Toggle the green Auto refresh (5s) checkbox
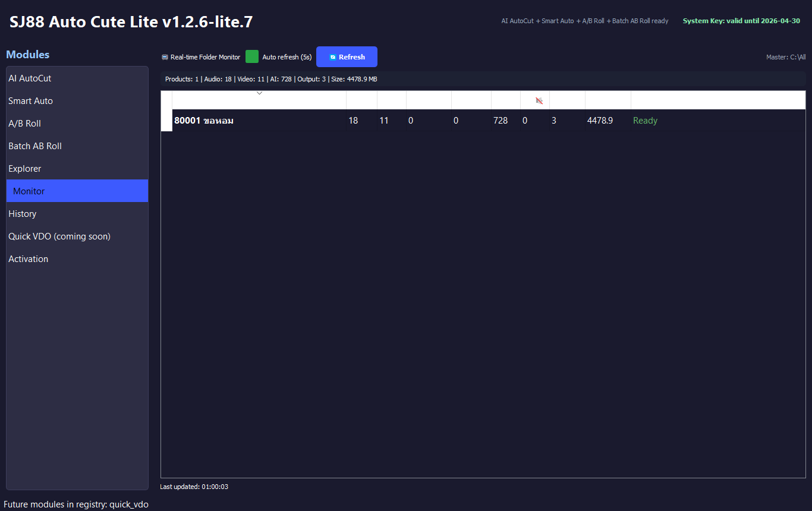Screen dimensions: 812x511 click(x=252, y=57)
